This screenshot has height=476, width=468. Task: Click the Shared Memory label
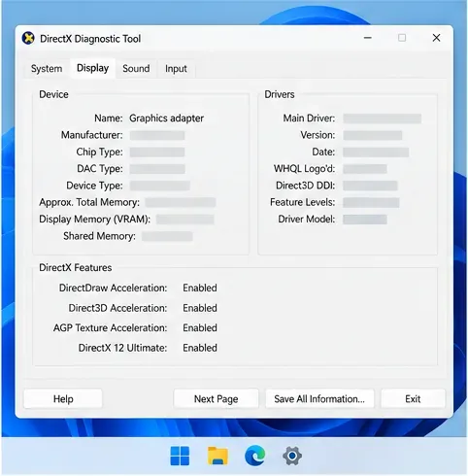tap(99, 236)
